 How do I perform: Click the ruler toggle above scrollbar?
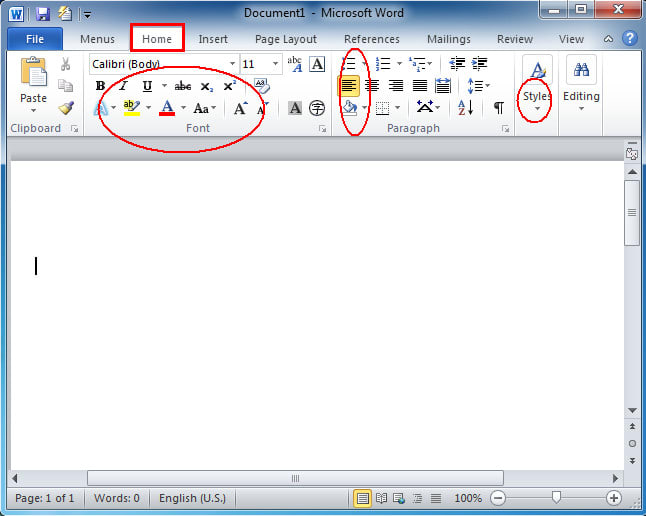click(x=632, y=152)
